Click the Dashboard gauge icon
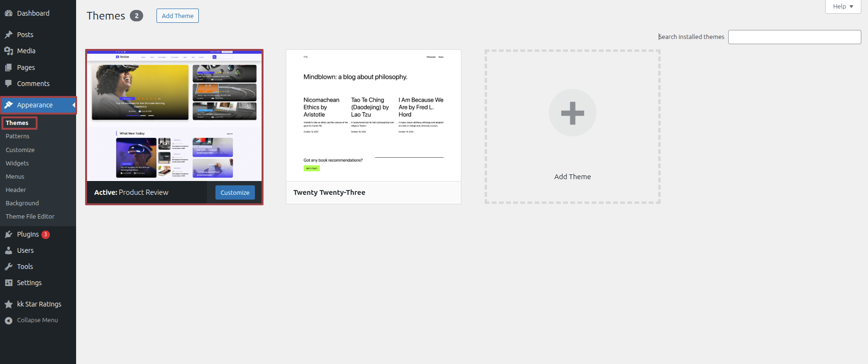868x364 pixels. click(x=9, y=13)
